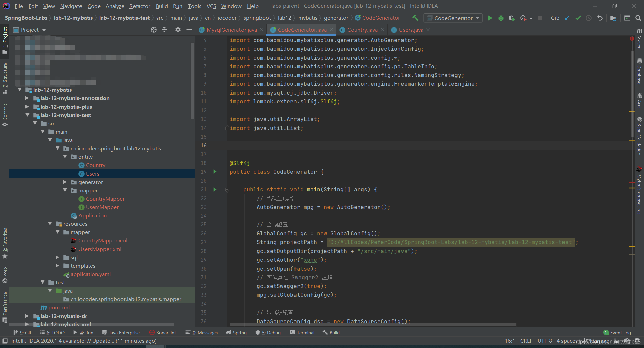Click run gutter icon beside main method
The height and width of the screenshot is (348, 644).
(215, 189)
